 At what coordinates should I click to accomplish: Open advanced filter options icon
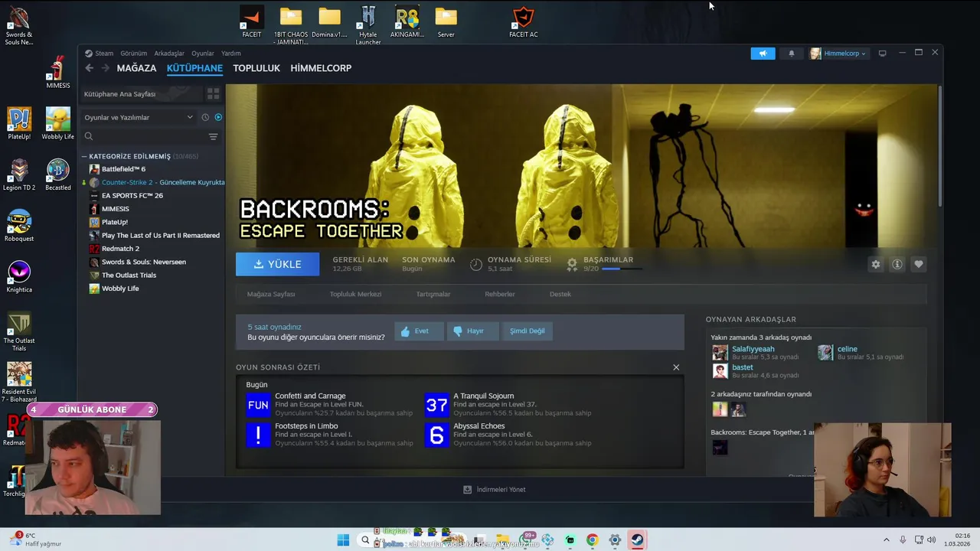[213, 136]
